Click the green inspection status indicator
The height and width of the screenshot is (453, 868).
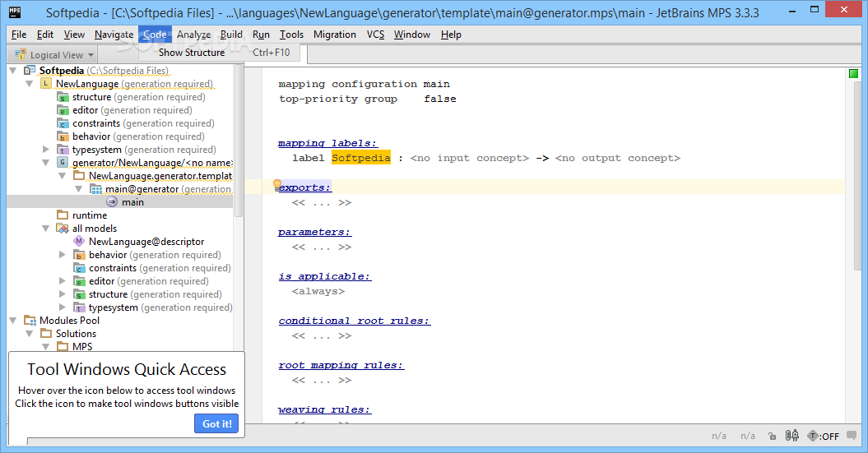pos(854,73)
